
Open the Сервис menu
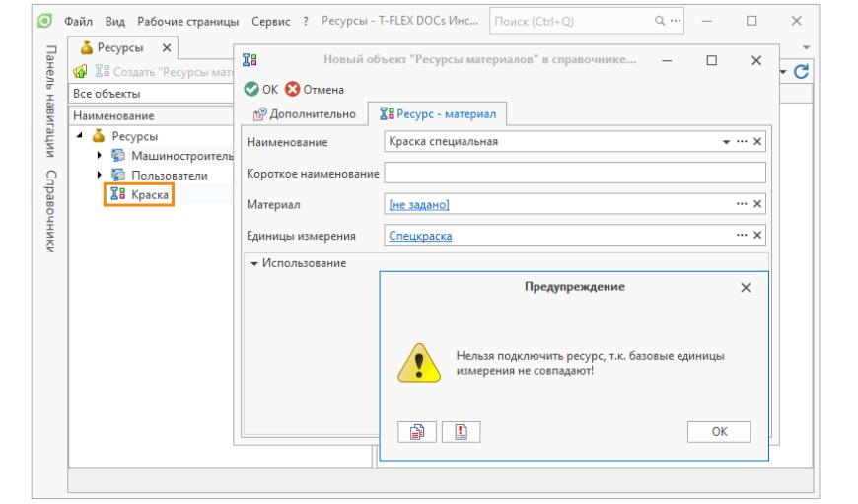(x=270, y=22)
